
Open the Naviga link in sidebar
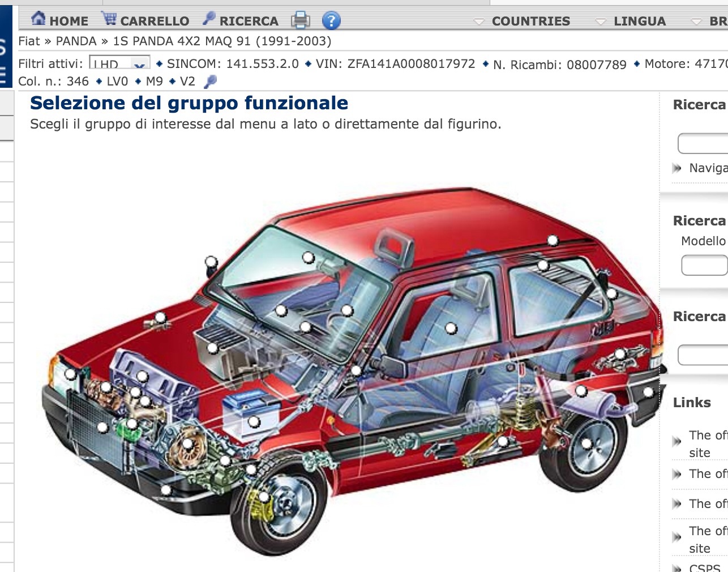(708, 168)
